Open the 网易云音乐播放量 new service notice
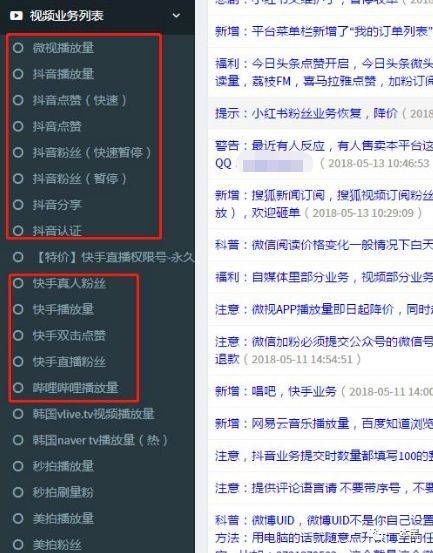This screenshot has width=433, height=553. tap(324, 423)
